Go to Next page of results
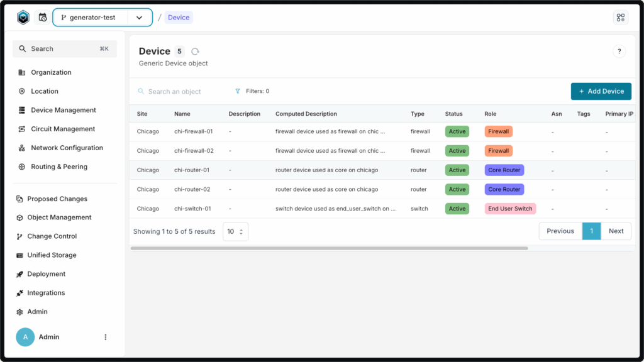644x362 pixels. pyautogui.click(x=616, y=231)
